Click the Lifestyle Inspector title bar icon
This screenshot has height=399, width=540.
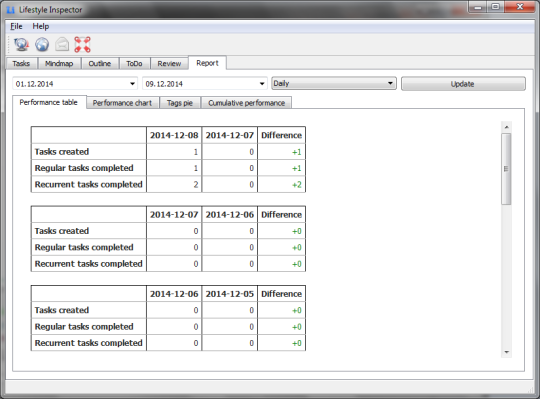pos(11,10)
